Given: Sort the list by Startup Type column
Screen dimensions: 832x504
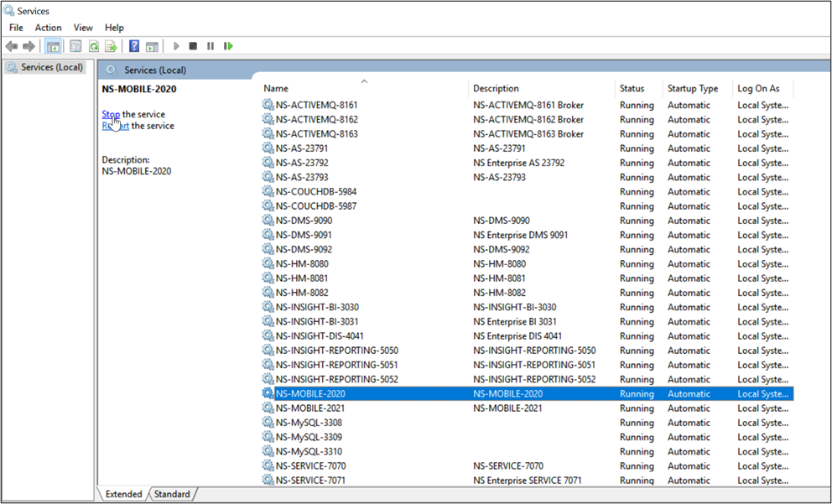Looking at the screenshot, I should [x=692, y=88].
